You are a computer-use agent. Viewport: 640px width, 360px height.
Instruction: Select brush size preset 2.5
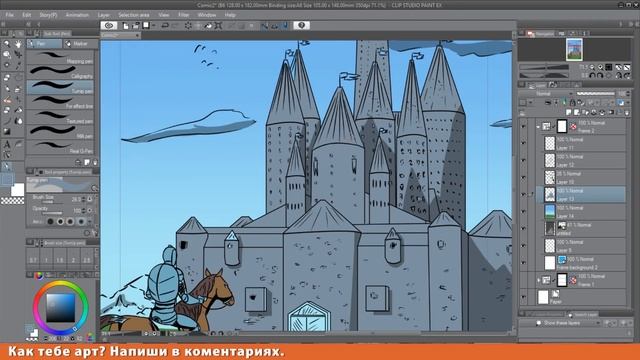87,260
